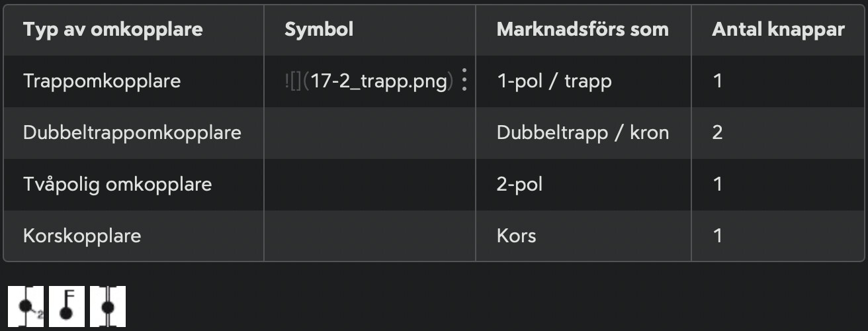Select the Marknadsförs som column header

(x=584, y=30)
